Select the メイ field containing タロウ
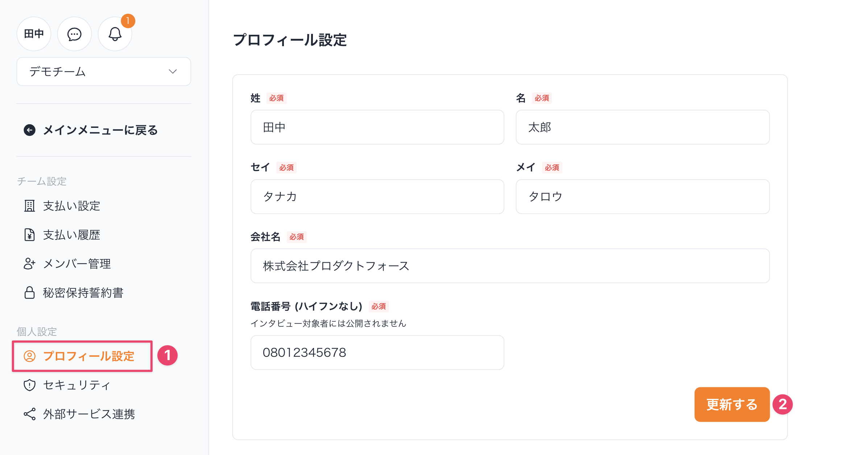This screenshot has width=868, height=455. 642,197
